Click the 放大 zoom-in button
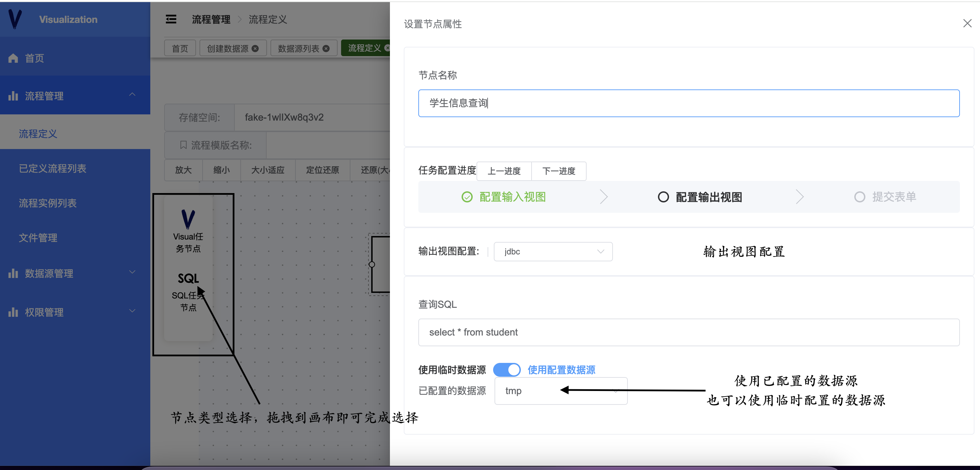 (184, 170)
